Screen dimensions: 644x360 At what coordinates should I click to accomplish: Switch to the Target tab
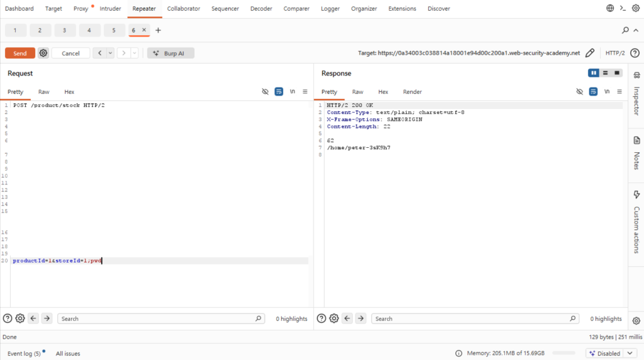53,9
